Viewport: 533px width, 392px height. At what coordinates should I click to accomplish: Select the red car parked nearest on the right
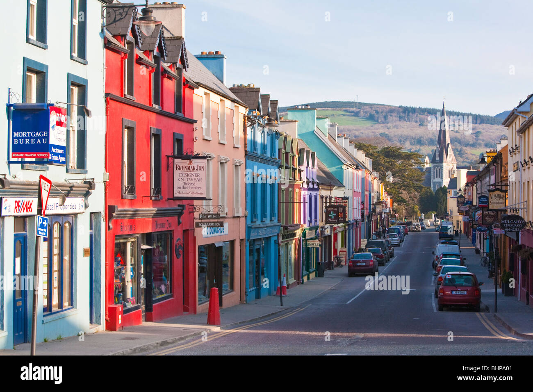coord(458,291)
